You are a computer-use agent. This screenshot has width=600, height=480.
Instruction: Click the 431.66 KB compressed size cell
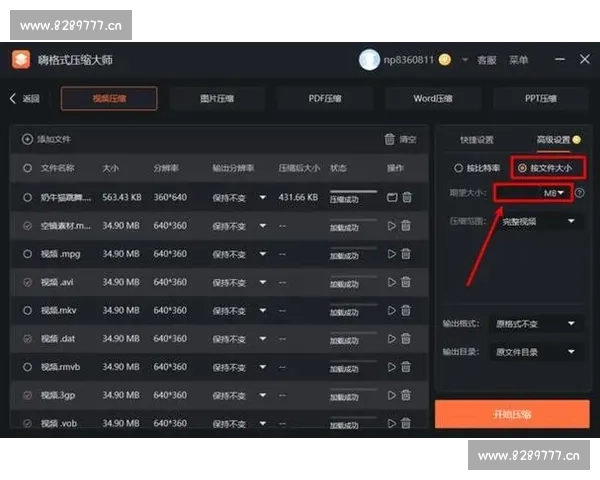tap(298, 198)
